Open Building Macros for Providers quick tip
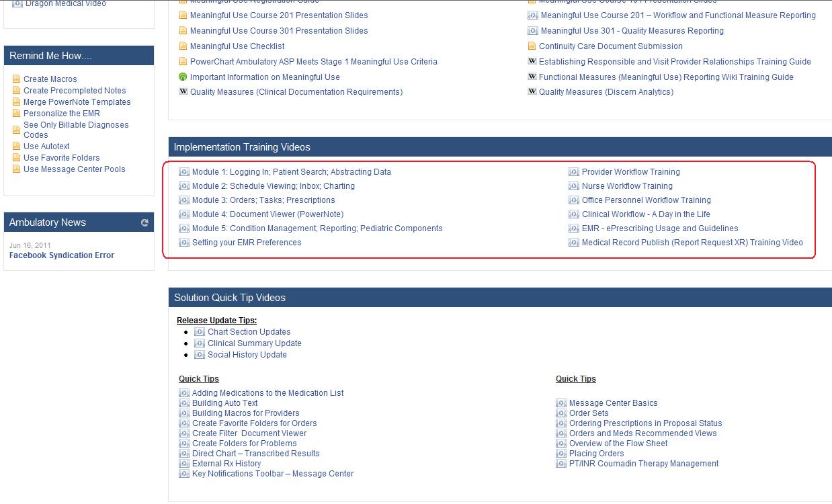Image resolution: width=832 pixels, height=504 pixels. click(x=246, y=413)
